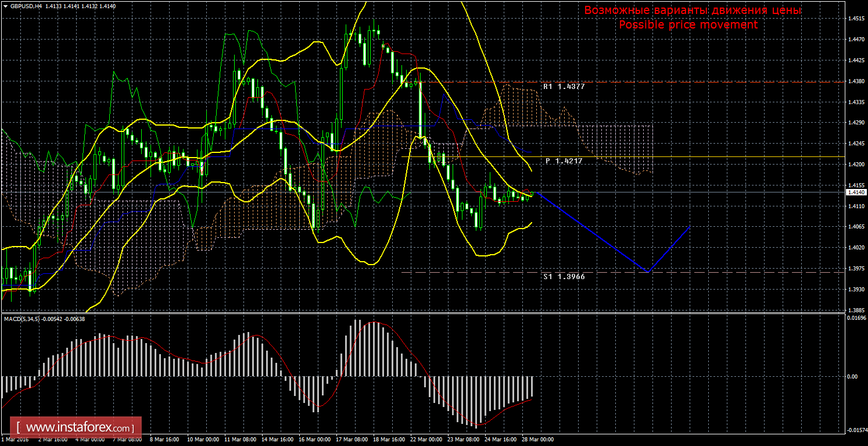The image size is (868, 446).
Task: Click the 1.4020 price axis label
Action: (856, 248)
